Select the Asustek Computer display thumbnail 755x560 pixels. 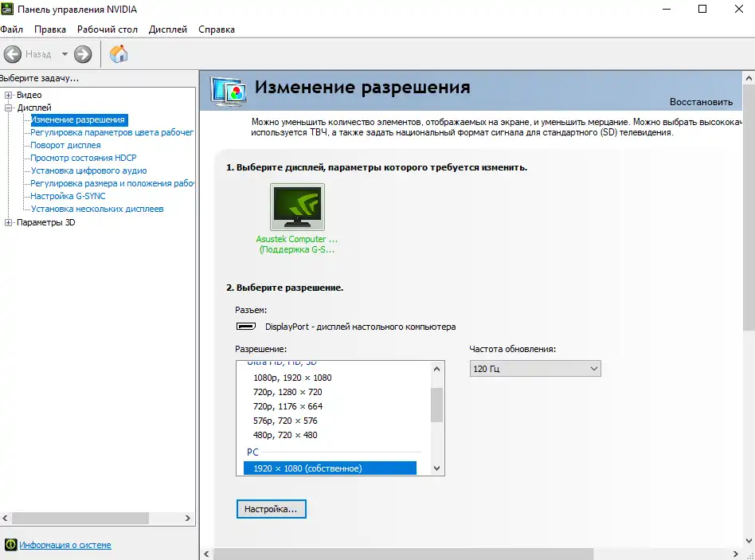click(x=297, y=206)
